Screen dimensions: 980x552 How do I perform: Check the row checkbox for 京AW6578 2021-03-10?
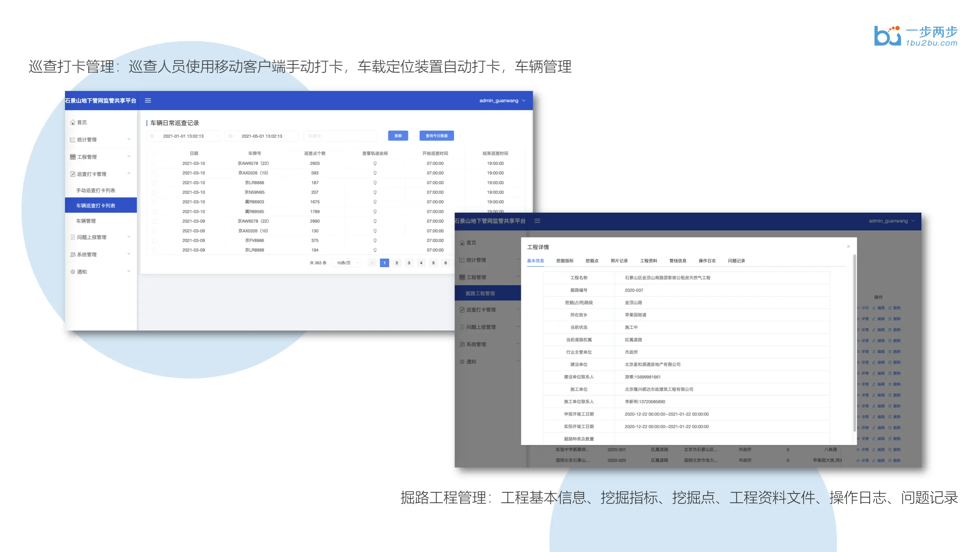point(154,163)
